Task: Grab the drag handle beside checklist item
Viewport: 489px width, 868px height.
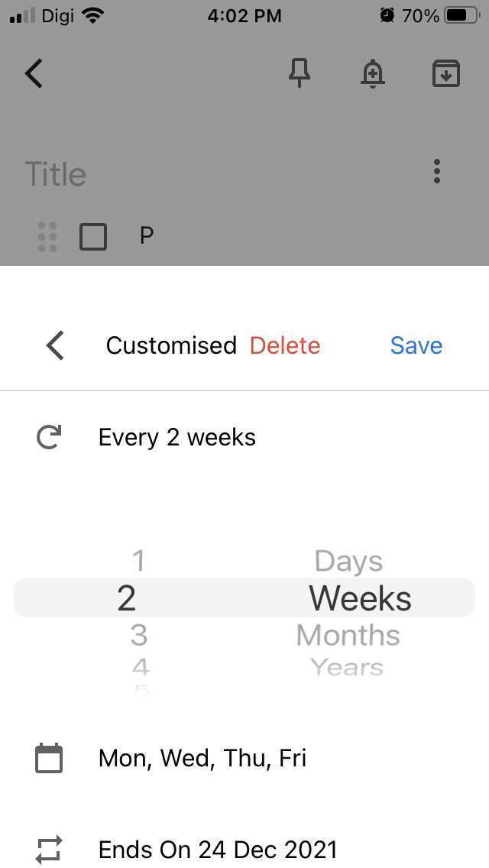Action: click(47, 237)
